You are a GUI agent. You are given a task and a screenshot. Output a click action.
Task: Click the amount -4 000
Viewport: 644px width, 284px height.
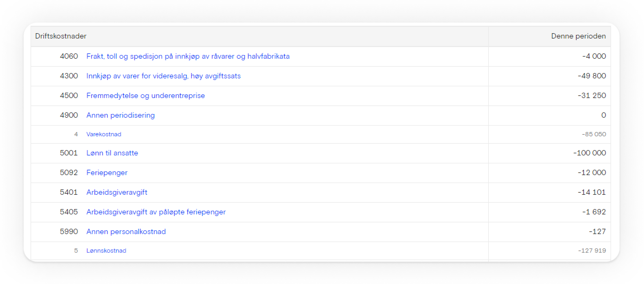pyautogui.click(x=594, y=56)
